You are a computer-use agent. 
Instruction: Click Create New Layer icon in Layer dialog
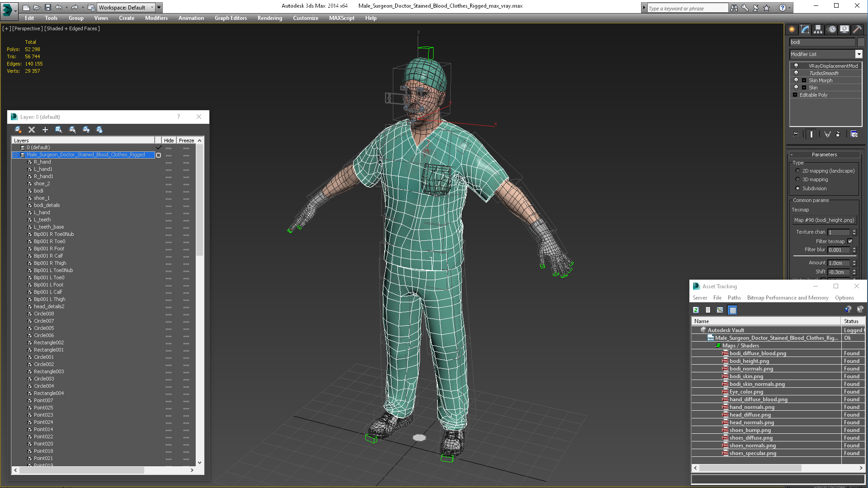(x=18, y=130)
